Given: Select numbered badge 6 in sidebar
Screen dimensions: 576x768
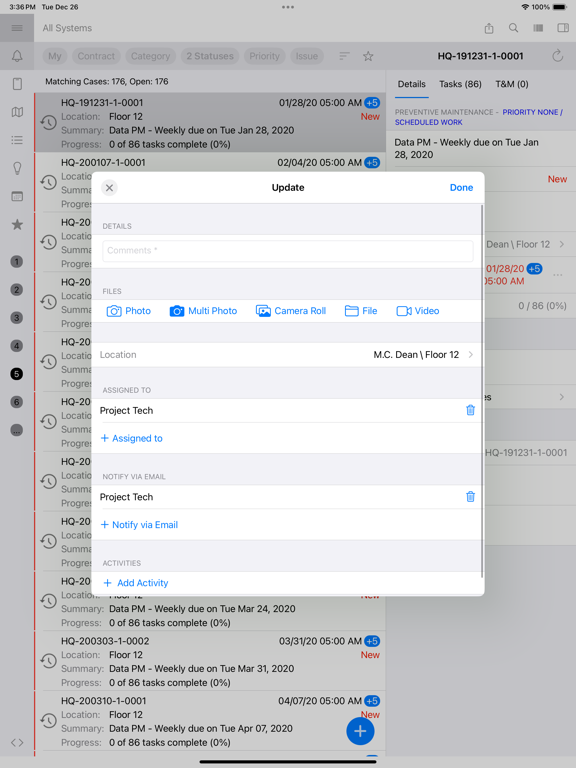Looking at the screenshot, I should tap(17, 402).
